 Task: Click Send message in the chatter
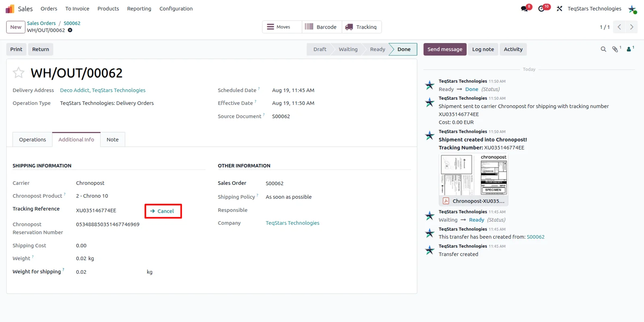[x=445, y=49]
